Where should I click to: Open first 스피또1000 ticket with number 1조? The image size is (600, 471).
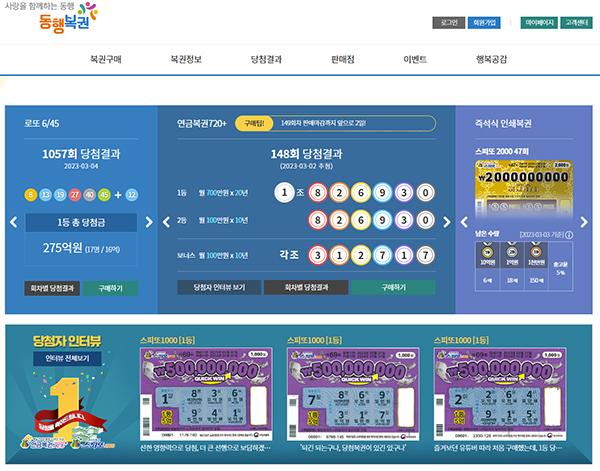[206, 394]
